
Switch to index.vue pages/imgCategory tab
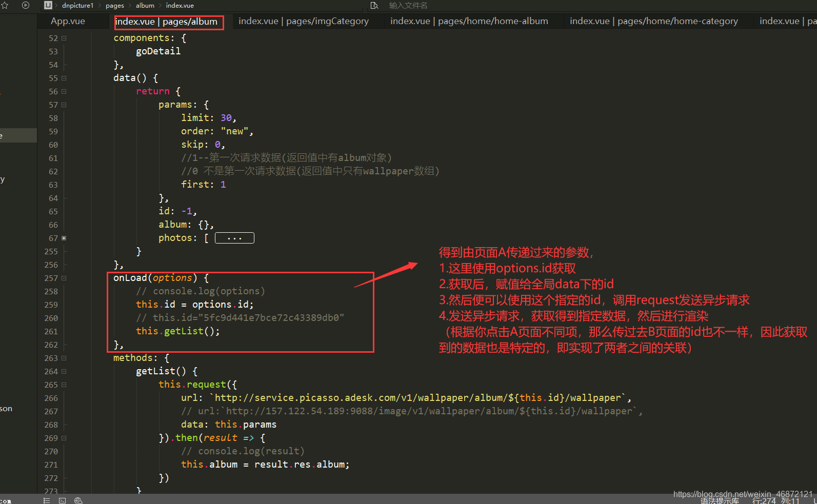pyautogui.click(x=304, y=21)
